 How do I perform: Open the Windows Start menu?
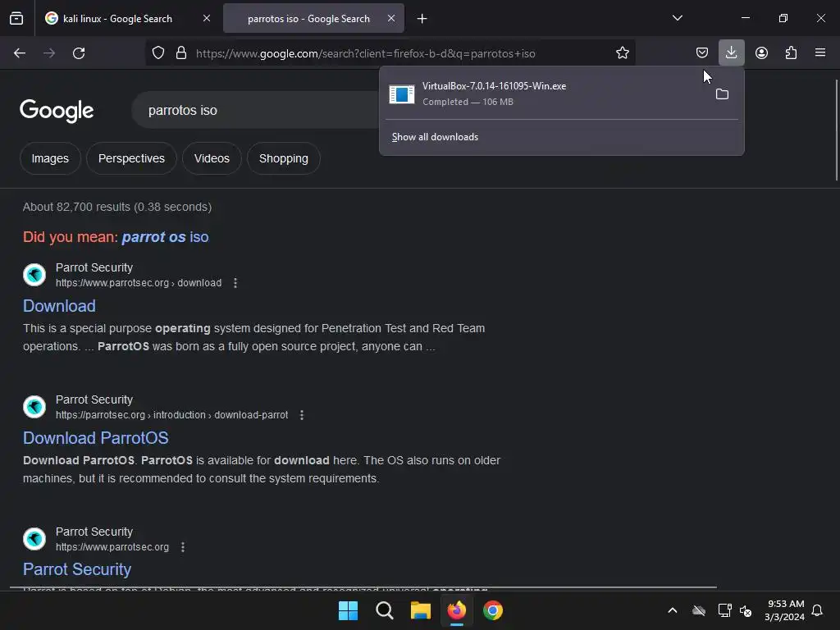[348, 610]
